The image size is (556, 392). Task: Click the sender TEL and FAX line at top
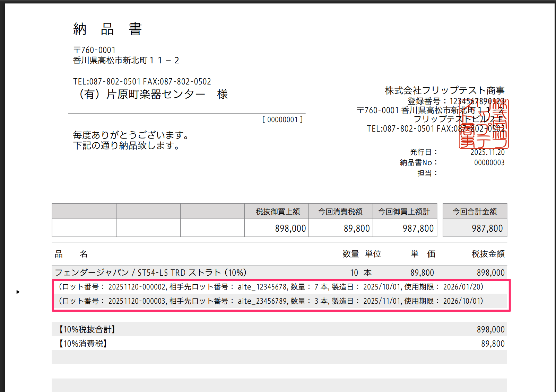pos(142,82)
